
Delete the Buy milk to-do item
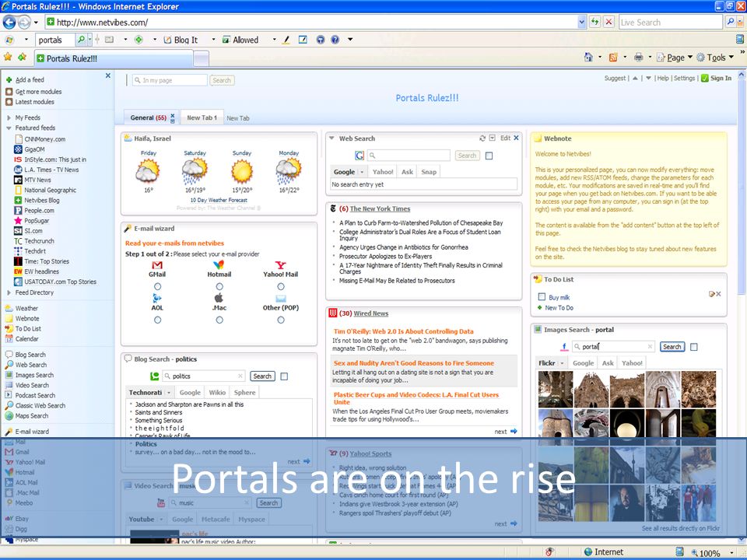(x=718, y=294)
